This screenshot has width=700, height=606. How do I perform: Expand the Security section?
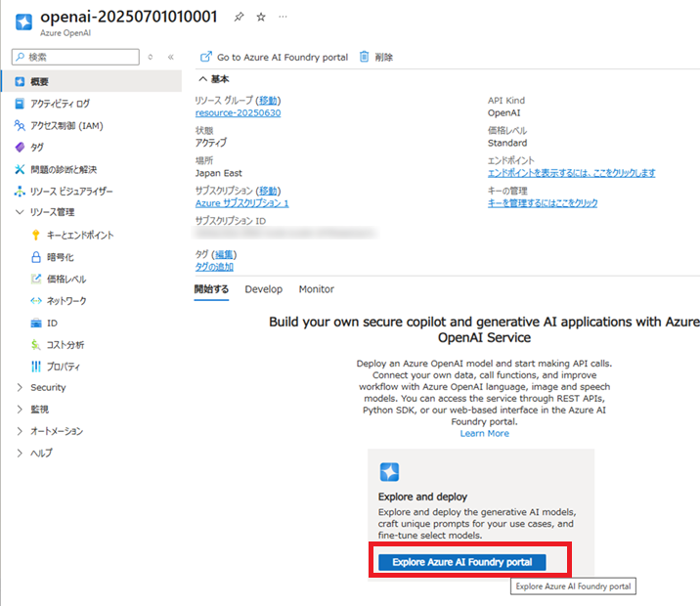point(20,387)
